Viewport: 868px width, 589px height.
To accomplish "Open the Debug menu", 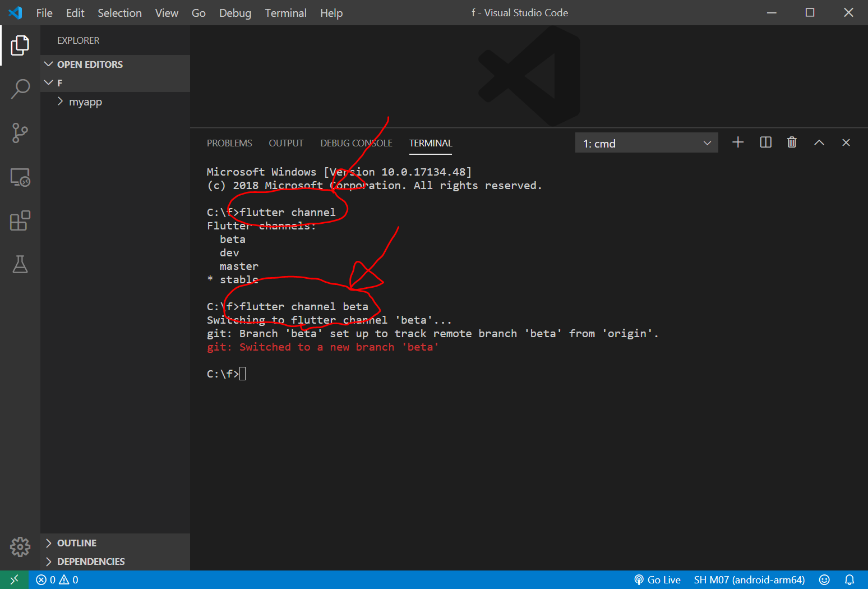I will (235, 13).
